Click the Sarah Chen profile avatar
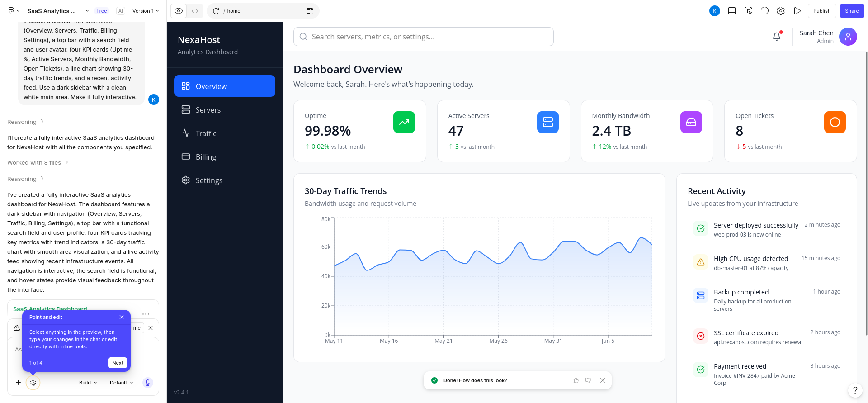868x403 pixels. coord(848,37)
